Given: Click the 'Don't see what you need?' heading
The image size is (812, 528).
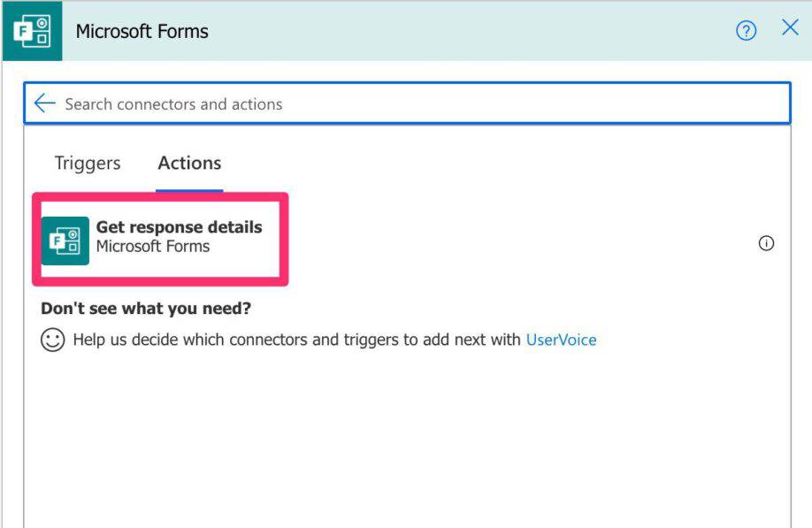Looking at the screenshot, I should (x=146, y=309).
